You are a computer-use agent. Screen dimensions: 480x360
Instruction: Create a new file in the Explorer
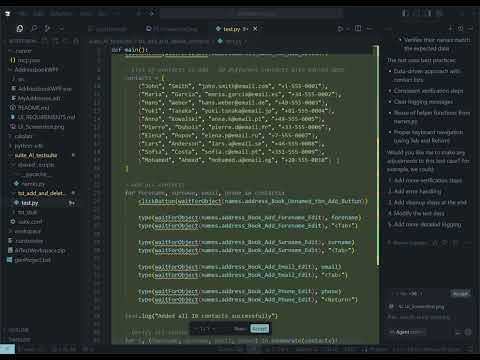(x=45, y=41)
